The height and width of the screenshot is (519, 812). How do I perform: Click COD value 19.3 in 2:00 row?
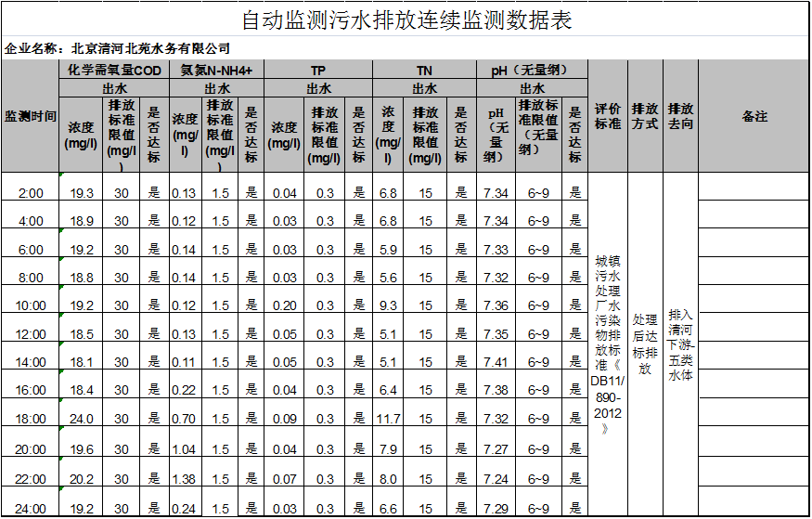[x=82, y=187]
